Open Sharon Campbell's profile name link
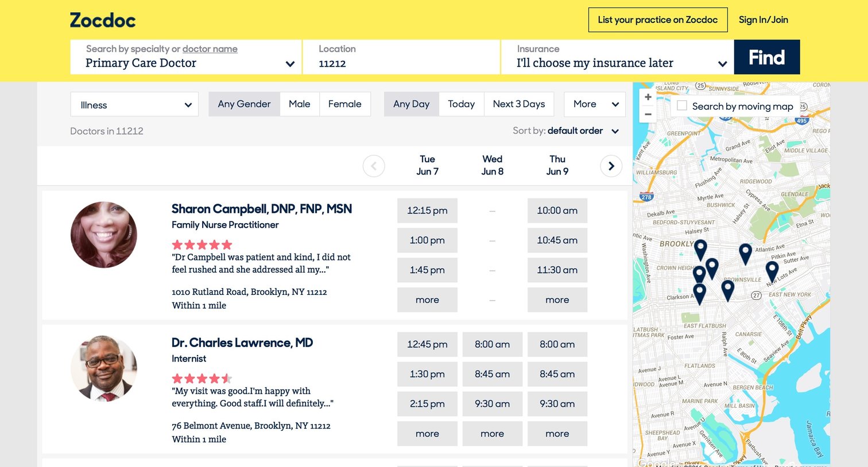Screen dimensions: 868x467 click(x=262, y=209)
